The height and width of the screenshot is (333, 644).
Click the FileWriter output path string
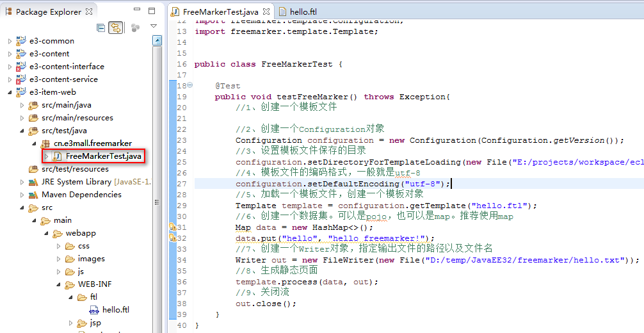pos(525,260)
